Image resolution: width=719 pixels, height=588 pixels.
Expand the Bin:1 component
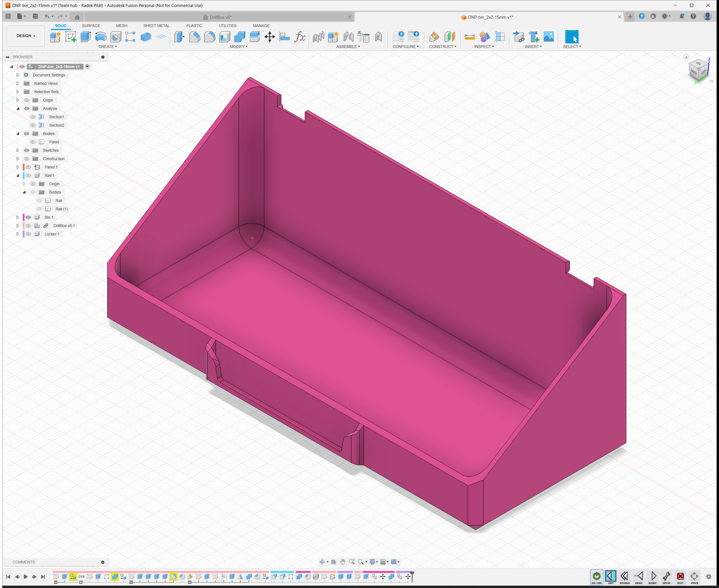pos(18,218)
